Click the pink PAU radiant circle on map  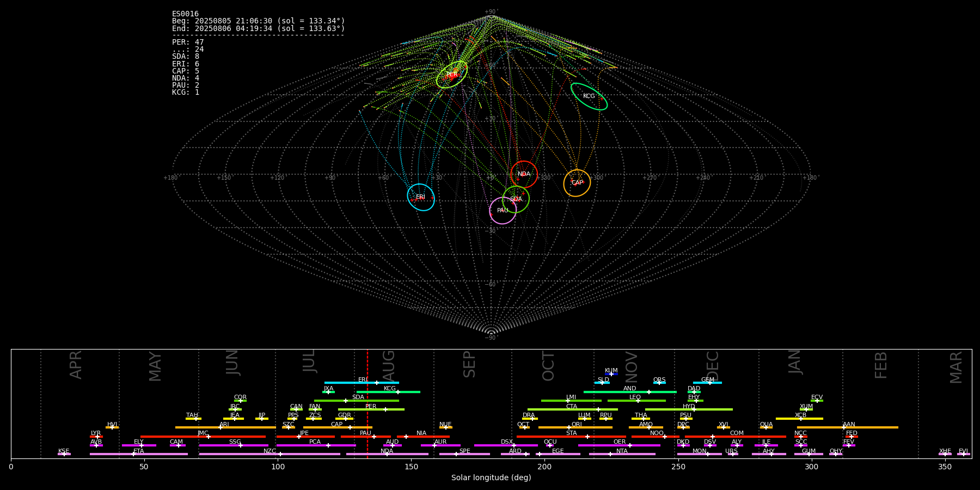click(x=503, y=211)
